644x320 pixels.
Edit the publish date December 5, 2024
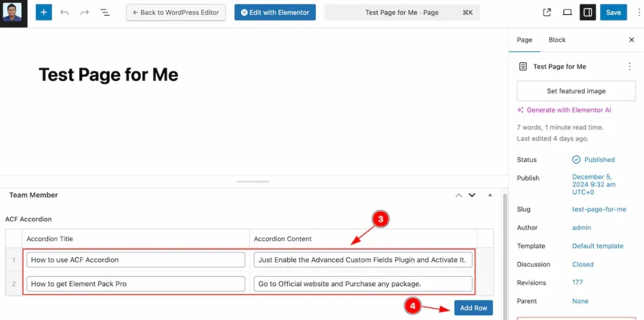(x=592, y=184)
